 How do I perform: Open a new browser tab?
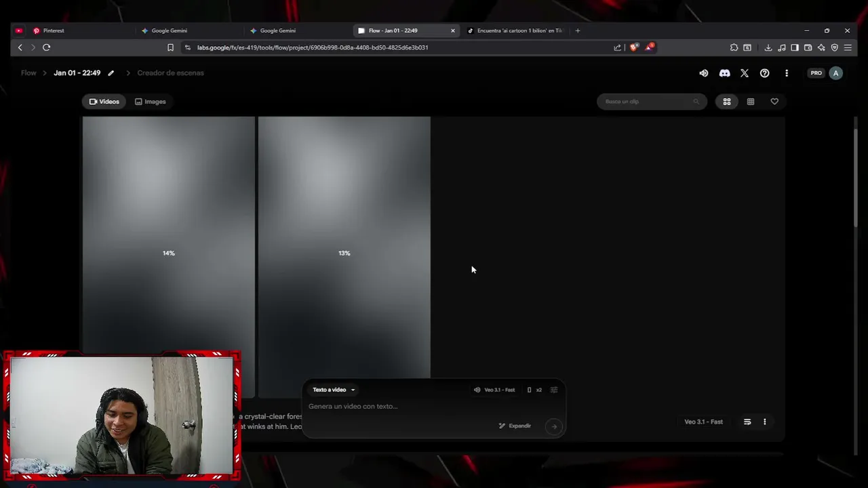578,30
